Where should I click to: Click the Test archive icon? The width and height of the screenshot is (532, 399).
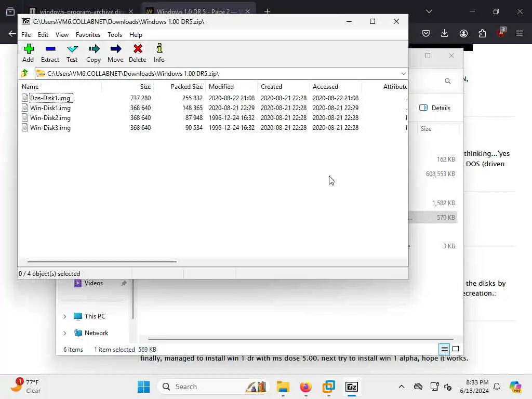pyautogui.click(x=72, y=53)
